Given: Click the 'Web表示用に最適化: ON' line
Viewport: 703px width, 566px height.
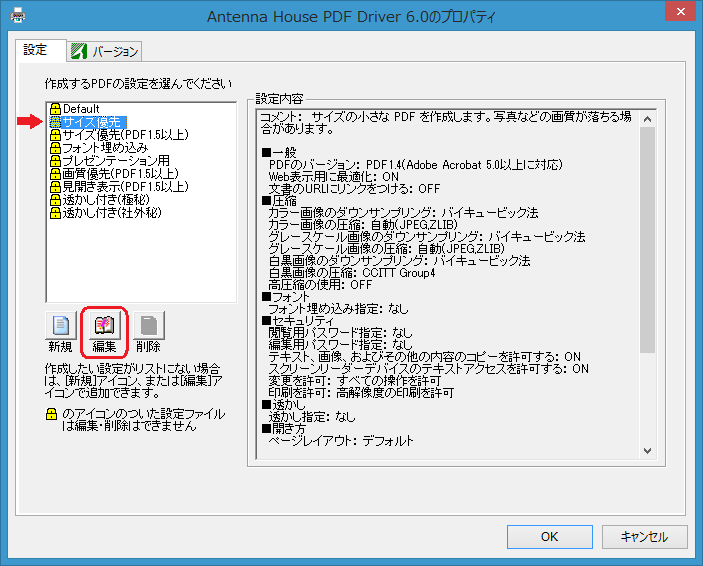Looking at the screenshot, I should pos(334,177).
